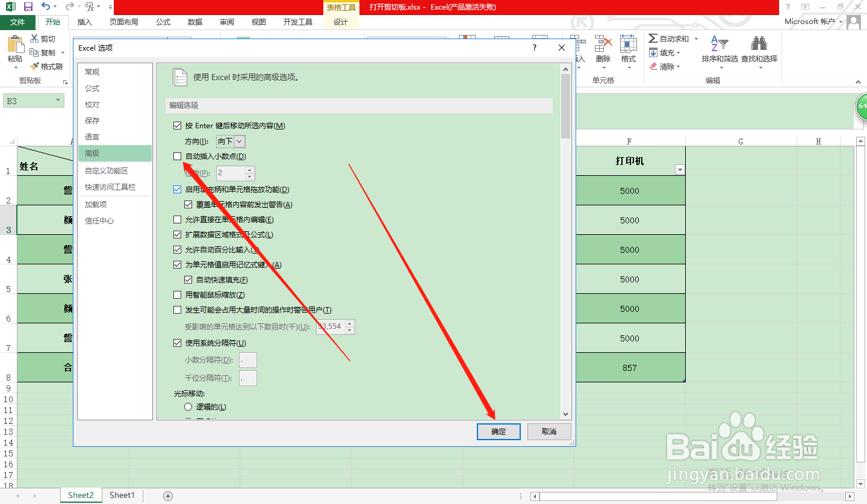Screen dimensions: 867x504
Task: Open the Name Box dropdown for B3
Action: tap(58, 101)
